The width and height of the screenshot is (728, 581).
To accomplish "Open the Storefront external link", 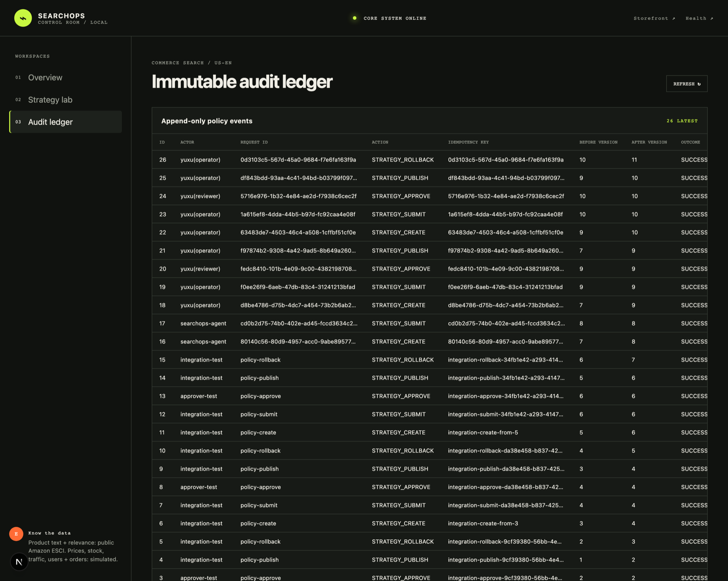I will (654, 18).
